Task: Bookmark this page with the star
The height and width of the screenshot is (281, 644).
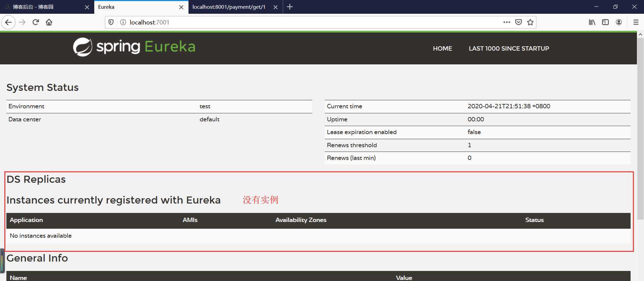Action: (x=530, y=22)
